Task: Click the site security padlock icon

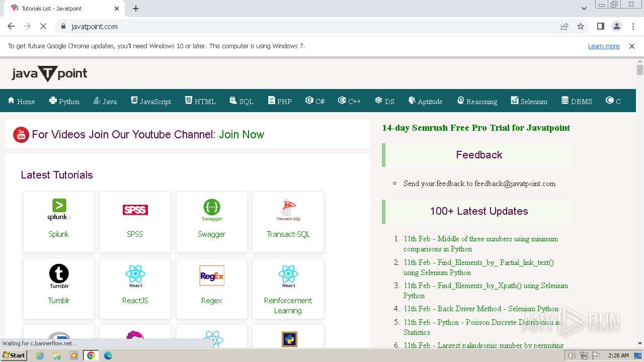Action: [63, 26]
